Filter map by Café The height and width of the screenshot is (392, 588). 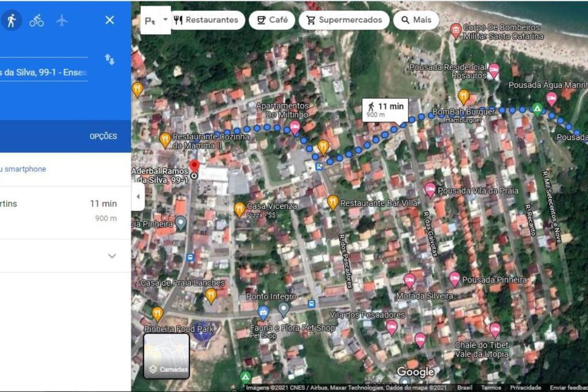point(272,20)
